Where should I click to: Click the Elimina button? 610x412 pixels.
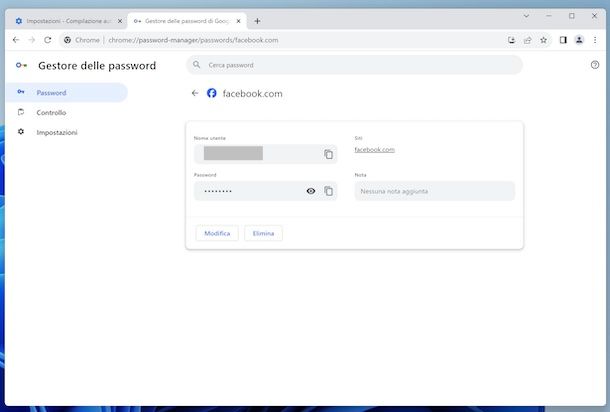click(263, 233)
